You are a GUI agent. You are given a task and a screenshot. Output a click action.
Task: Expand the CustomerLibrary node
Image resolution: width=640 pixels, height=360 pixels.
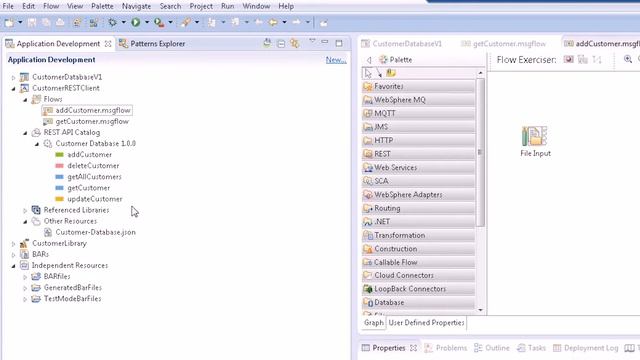(13, 244)
